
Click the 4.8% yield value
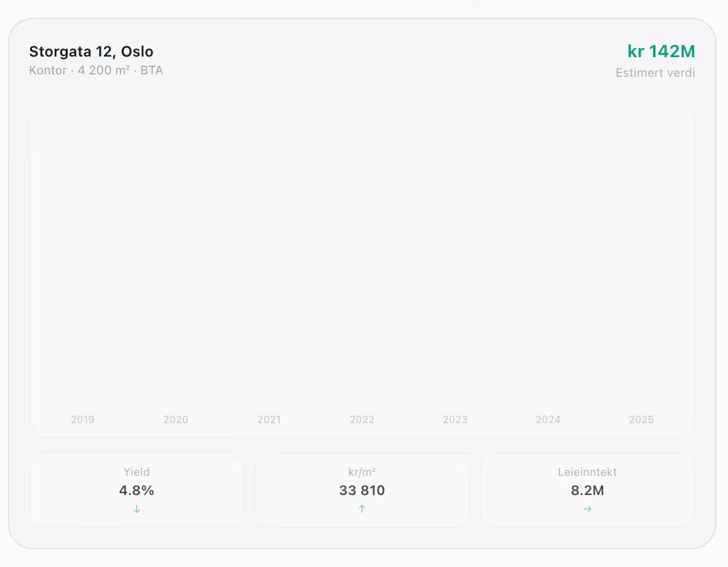pyautogui.click(x=136, y=490)
